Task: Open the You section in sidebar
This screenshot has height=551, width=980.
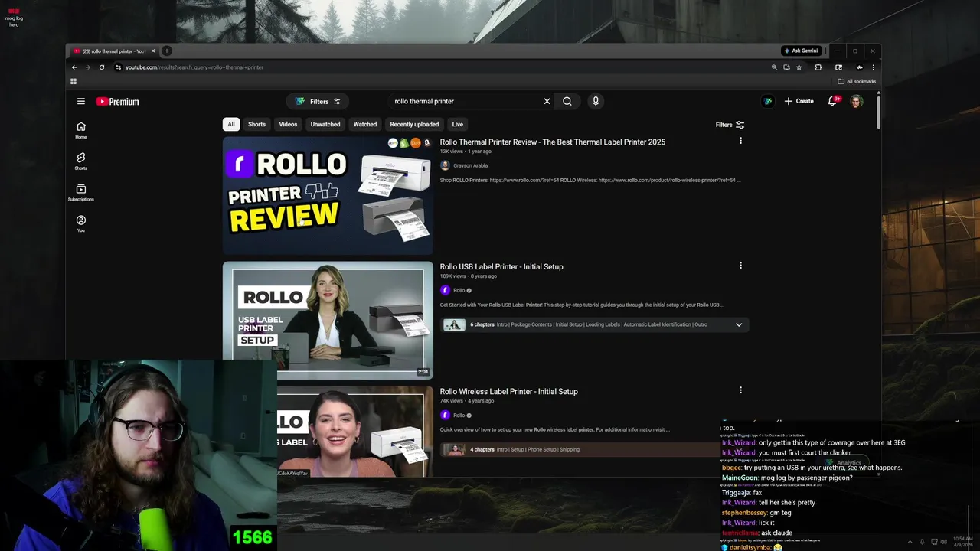Action: (80, 223)
